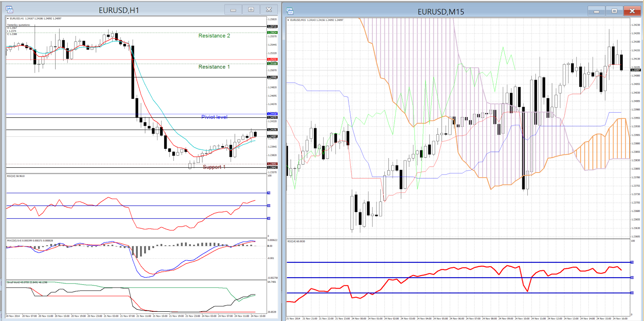The image size is (644, 321).
Task: Restore the EURUSD,H1 chart window
Action: (x=251, y=10)
